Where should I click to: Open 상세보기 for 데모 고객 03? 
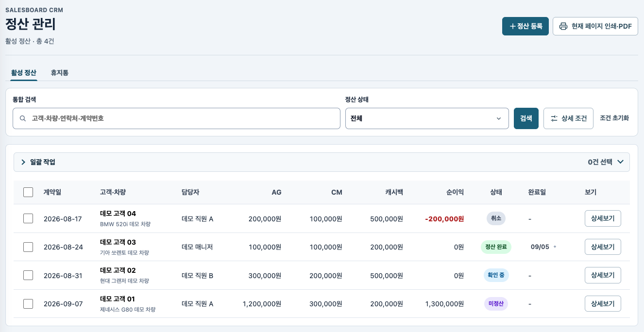pos(603,247)
